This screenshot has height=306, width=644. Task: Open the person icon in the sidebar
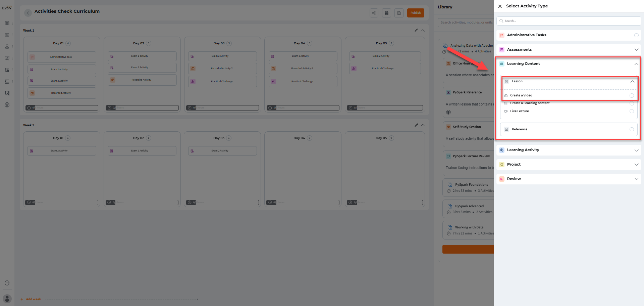click(x=7, y=47)
